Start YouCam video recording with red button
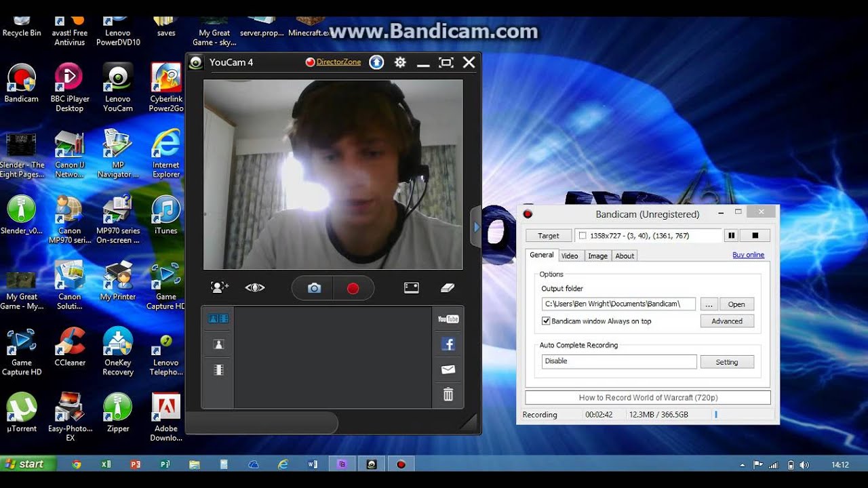The height and width of the screenshot is (488, 868). pos(353,288)
